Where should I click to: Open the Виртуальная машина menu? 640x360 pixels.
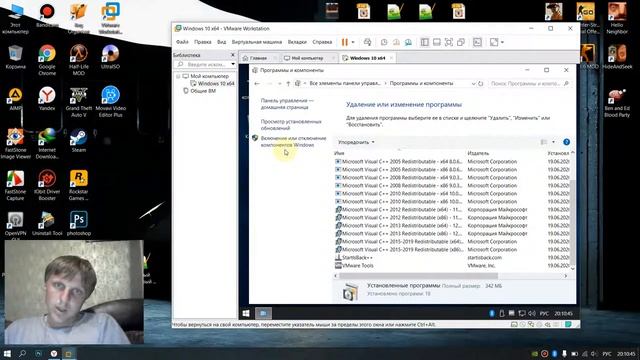[257, 42]
